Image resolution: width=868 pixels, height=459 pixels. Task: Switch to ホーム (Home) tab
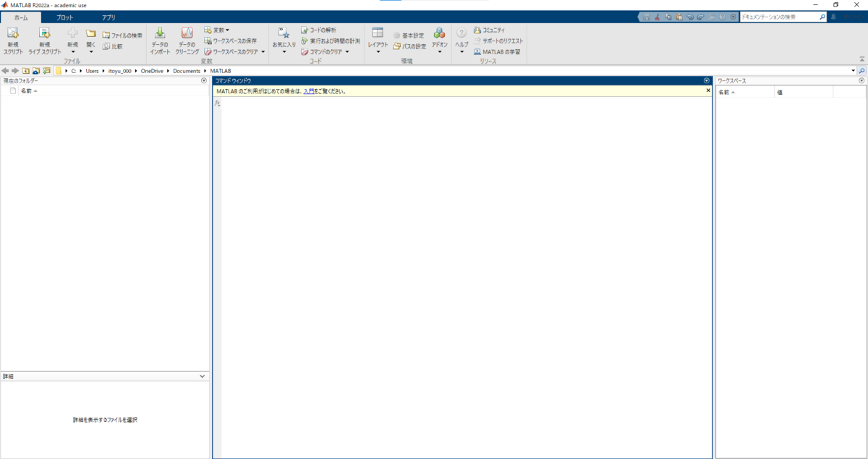click(x=21, y=17)
